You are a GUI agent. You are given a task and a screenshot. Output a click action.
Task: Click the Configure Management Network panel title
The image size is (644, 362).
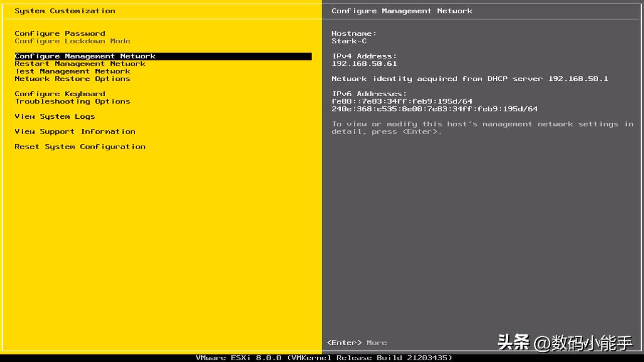(402, 11)
